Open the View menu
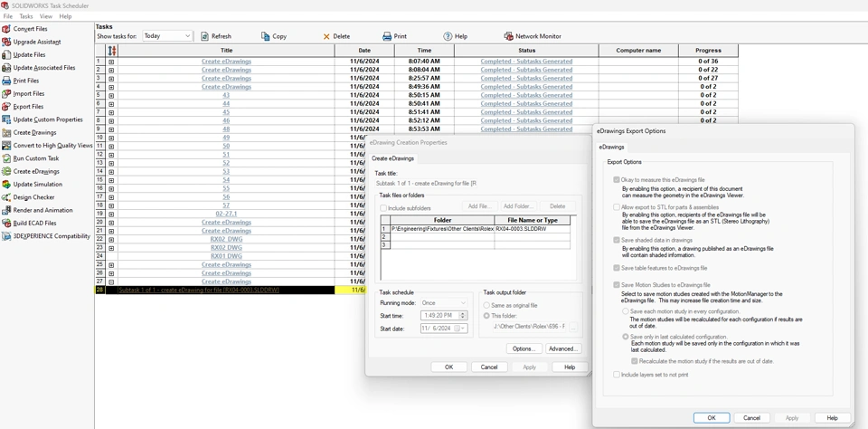 (46, 16)
